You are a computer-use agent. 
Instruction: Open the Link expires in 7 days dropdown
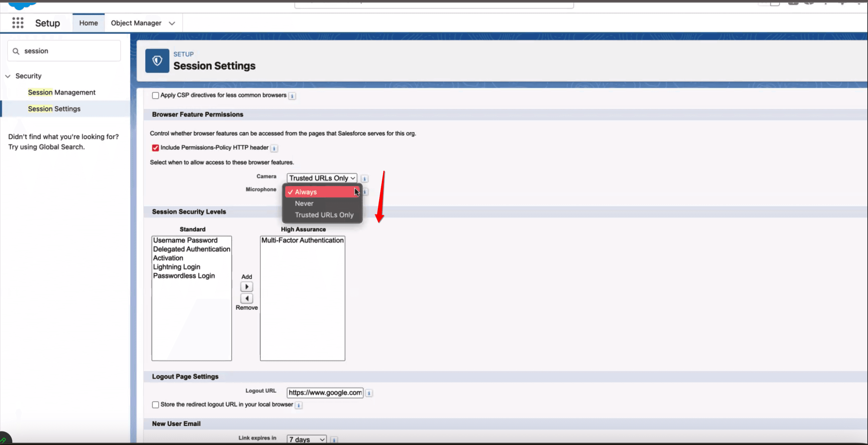pos(306,440)
